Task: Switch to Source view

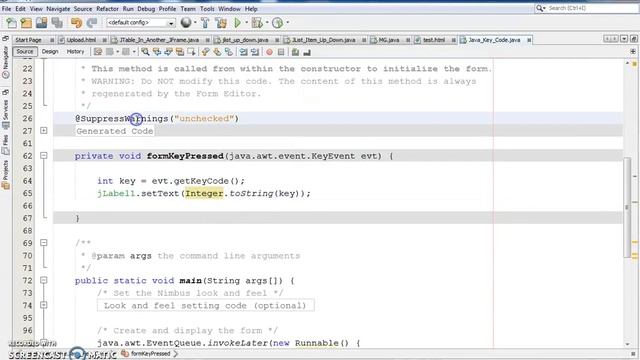Action: (x=25, y=51)
